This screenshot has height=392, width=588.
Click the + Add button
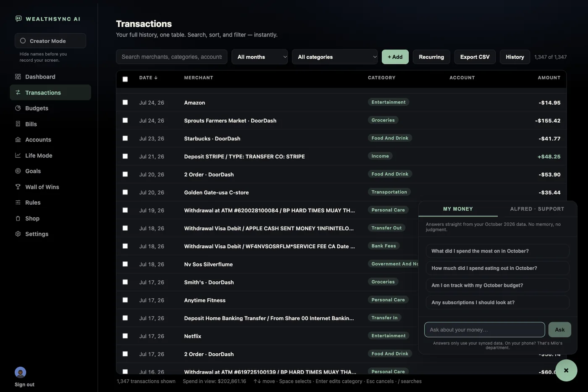(x=395, y=57)
